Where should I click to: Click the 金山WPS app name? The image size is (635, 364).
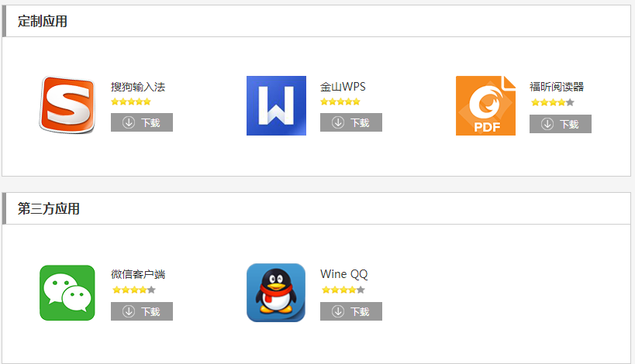pyautogui.click(x=343, y=87)
